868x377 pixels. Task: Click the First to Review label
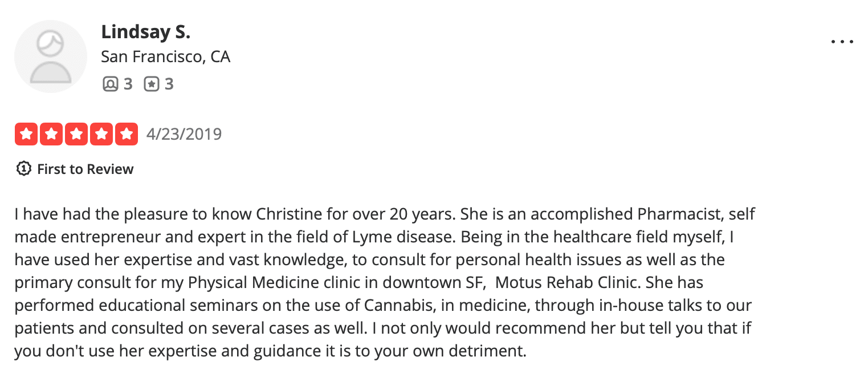pos(85,169)
